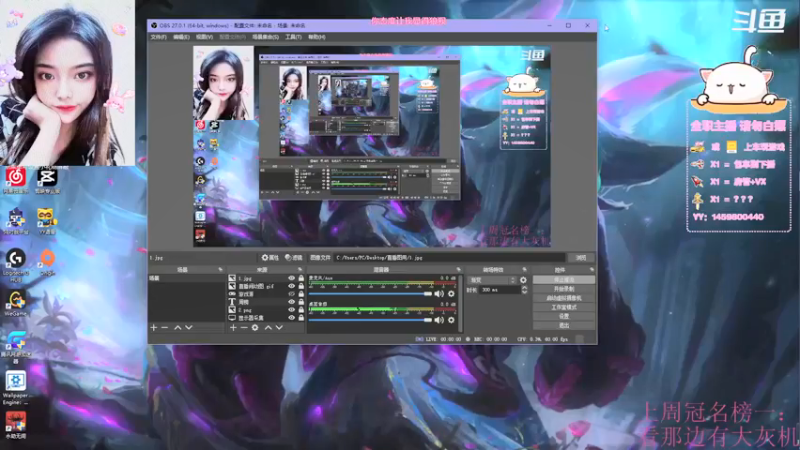Undock the Controls panel via header icon

click(x=591, y=269)
